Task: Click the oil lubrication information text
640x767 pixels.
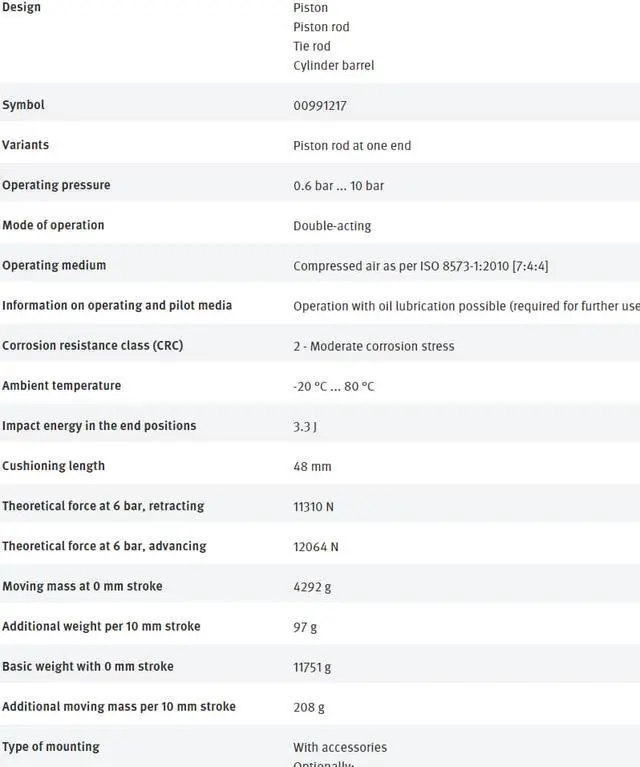Action: click(466, 306)
